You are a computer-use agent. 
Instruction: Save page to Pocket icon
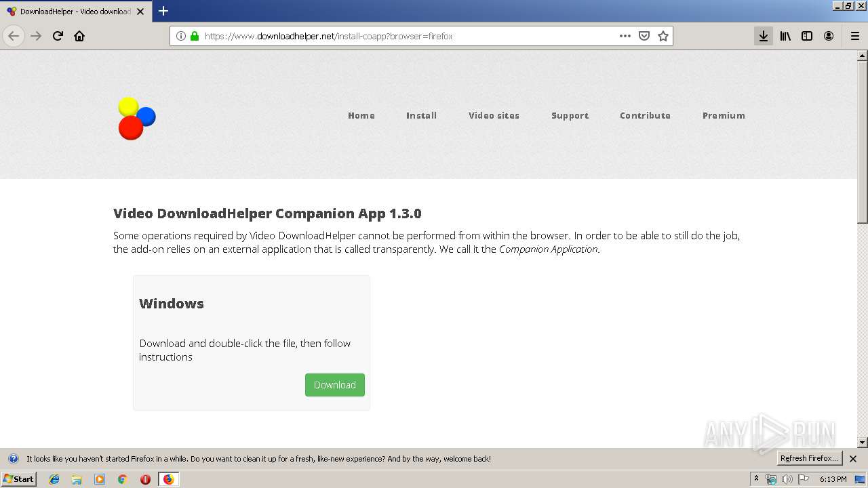coord(644,36)
